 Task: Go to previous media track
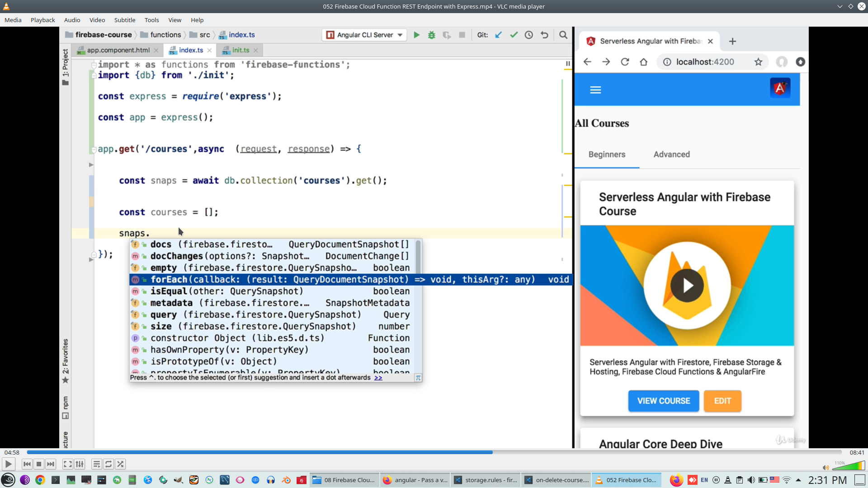[27, 464]
